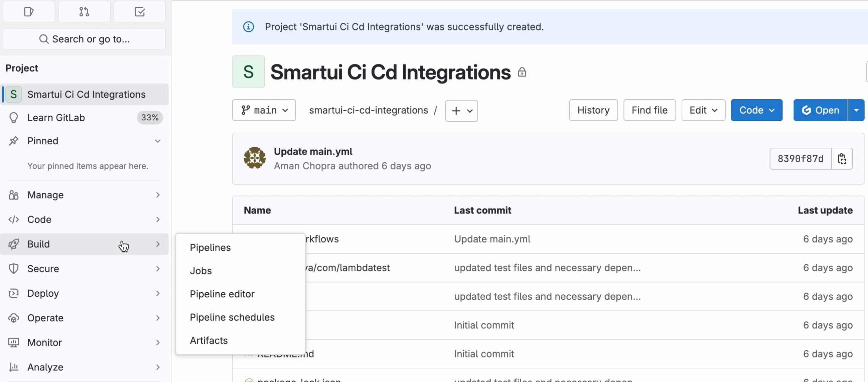Choose Pipeline editor in Build menu
868x382 pixels.
(222, 294)
